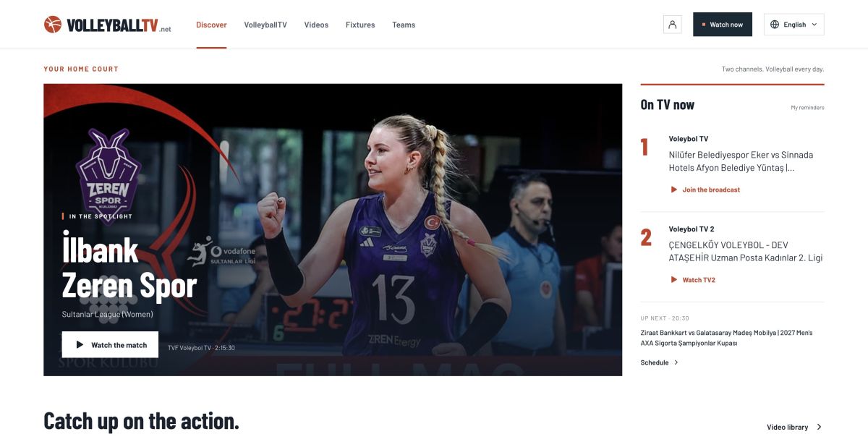Click the VolleyballTV.net volleyball logo

[107, 25]
